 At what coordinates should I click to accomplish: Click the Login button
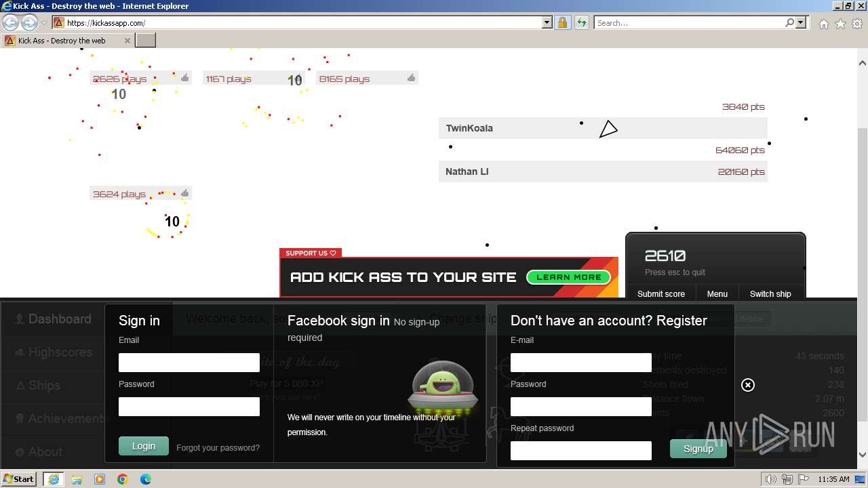click(x=144, y=446)
